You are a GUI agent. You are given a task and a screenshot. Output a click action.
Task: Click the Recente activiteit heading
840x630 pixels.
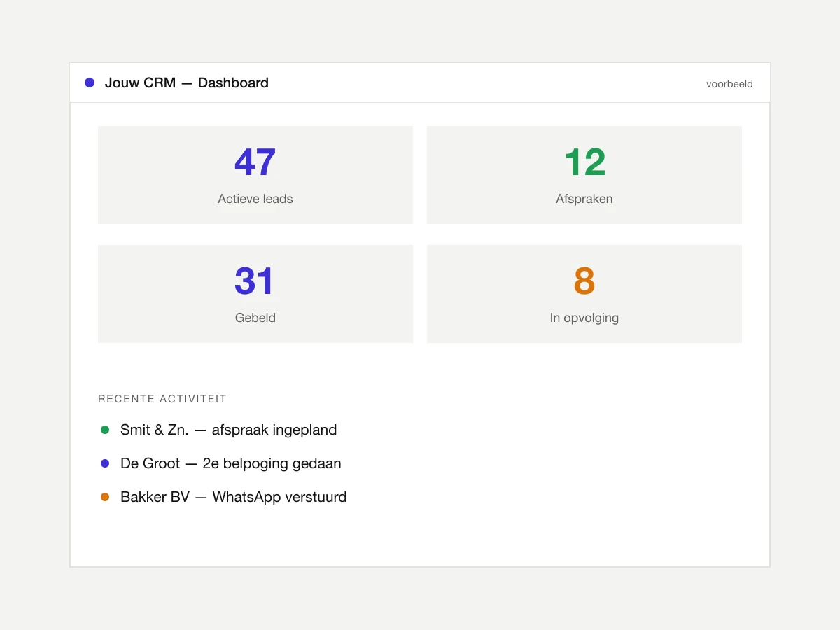(162, 399)
